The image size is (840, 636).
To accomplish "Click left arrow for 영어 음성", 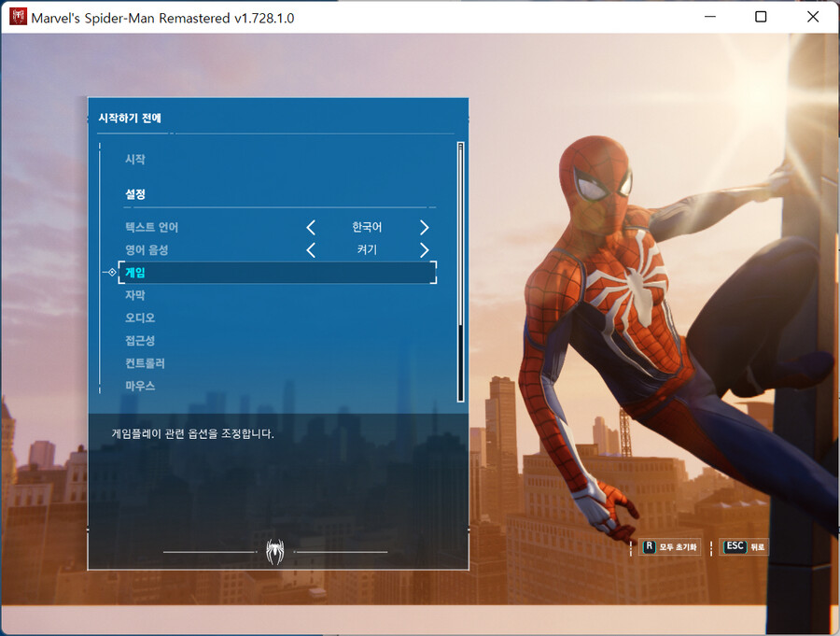I will tap(311, 250).
